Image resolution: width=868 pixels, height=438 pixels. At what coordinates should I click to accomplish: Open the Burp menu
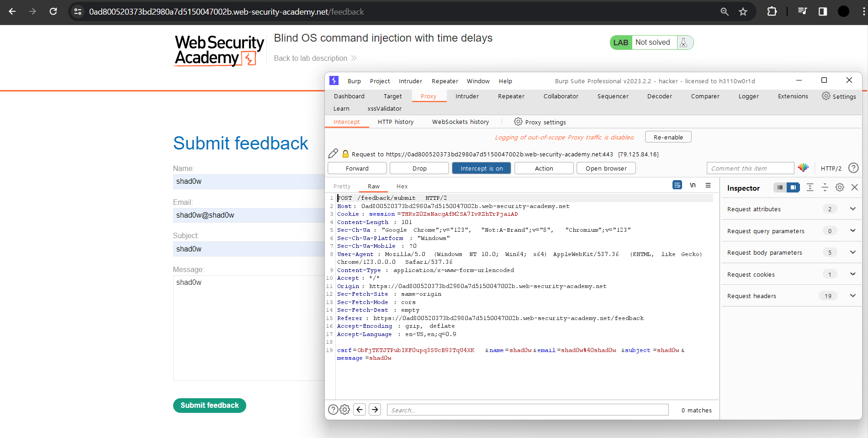point(354,81)
